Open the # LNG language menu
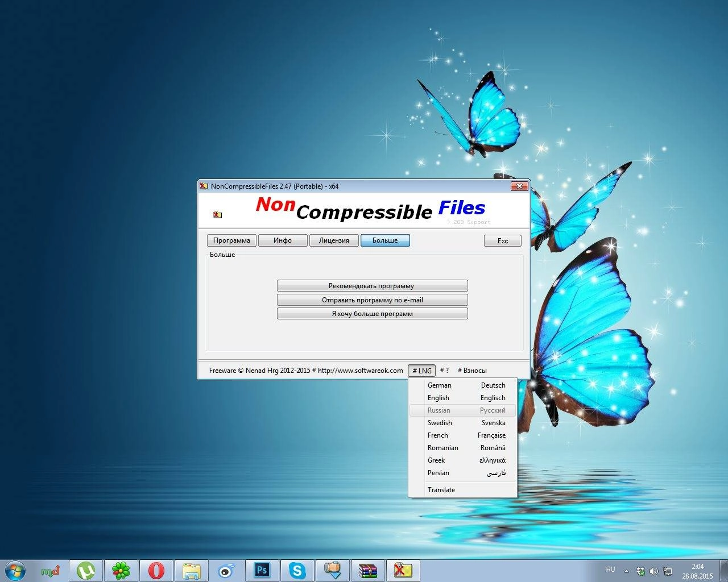 [422, 371]
